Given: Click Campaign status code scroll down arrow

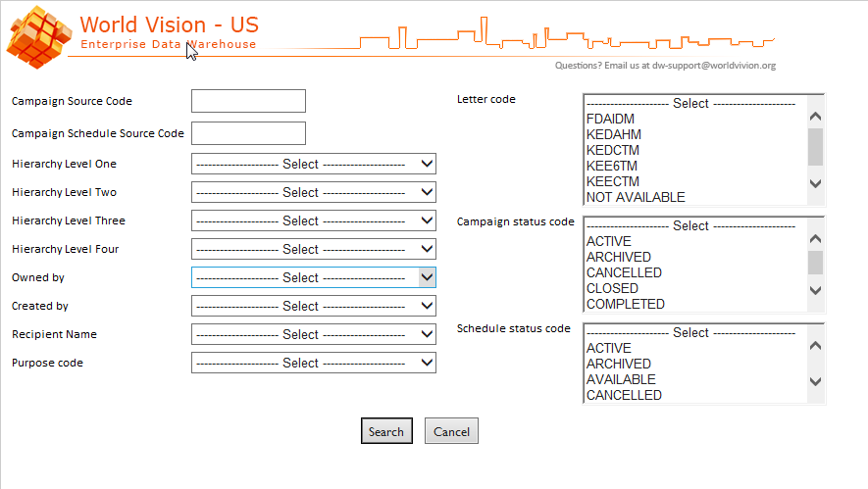Looking at the screenshot, I should (x=815, y=290).
